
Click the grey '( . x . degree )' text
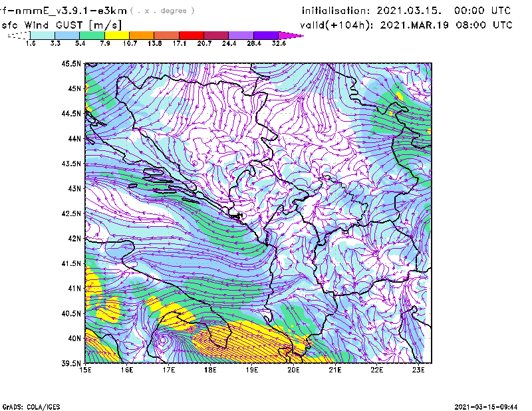click(x=162, y=11)
